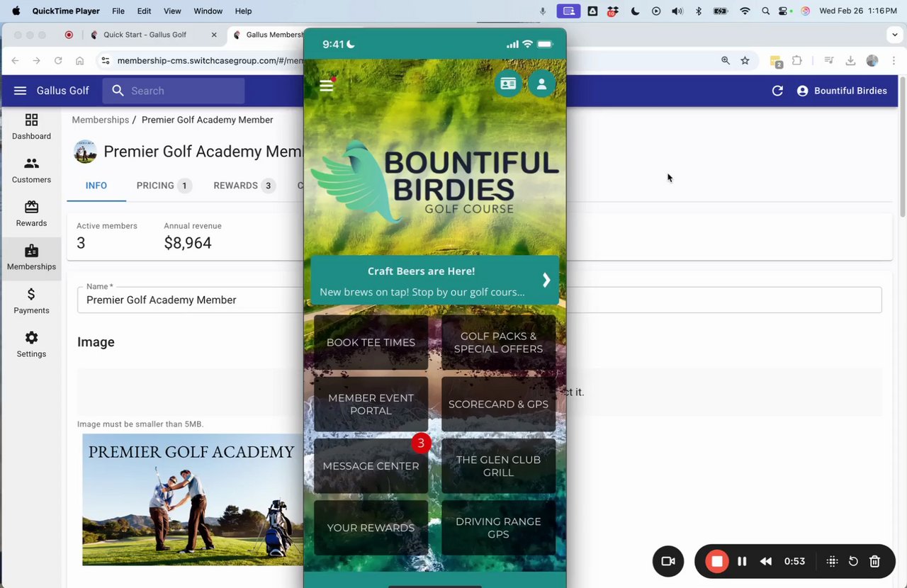Tap GOLF PACKS & SPECIAL OFFERS tile

498,342
